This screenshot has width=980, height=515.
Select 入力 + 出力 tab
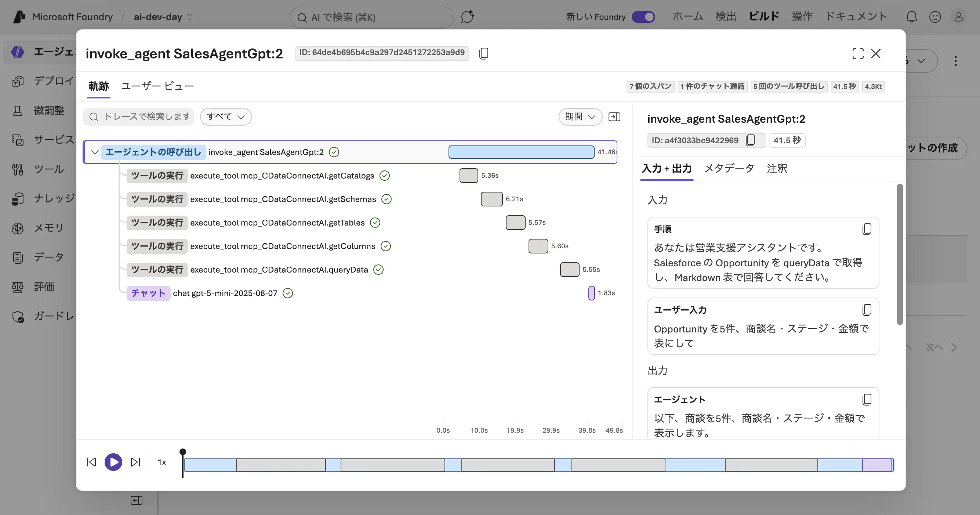(x=667, y=168)
